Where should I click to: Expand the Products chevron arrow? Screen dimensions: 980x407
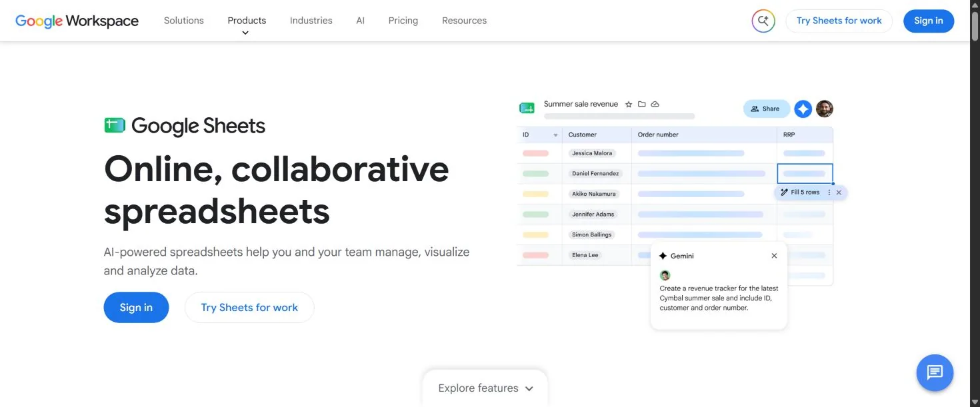245,33
